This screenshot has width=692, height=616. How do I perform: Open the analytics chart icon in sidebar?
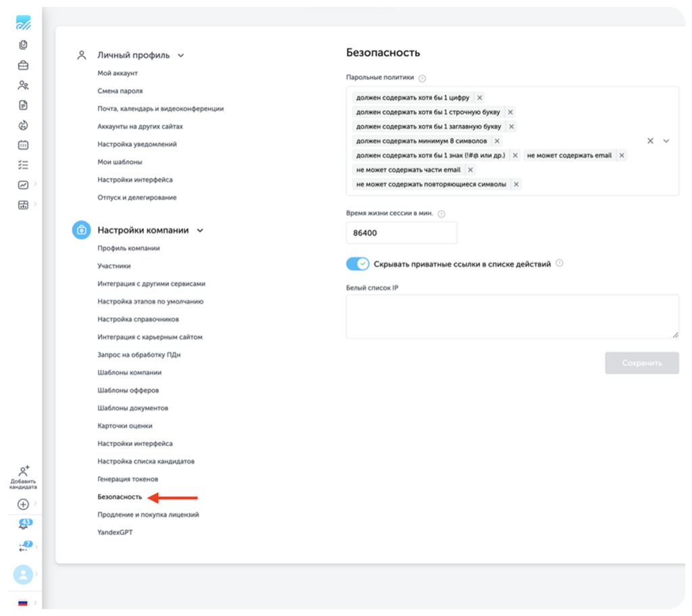23,185
